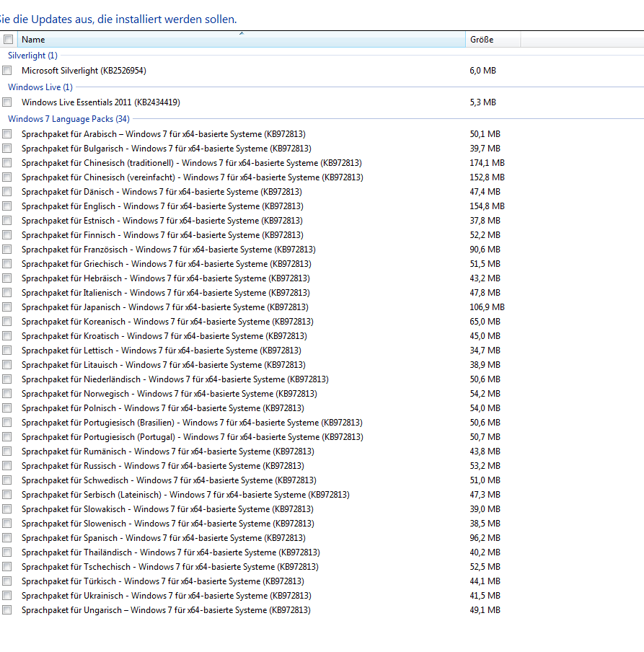Check the Arabisch language pack checkbox
Image resolution: width=644 pixels, height=652 pixels.
6,134
